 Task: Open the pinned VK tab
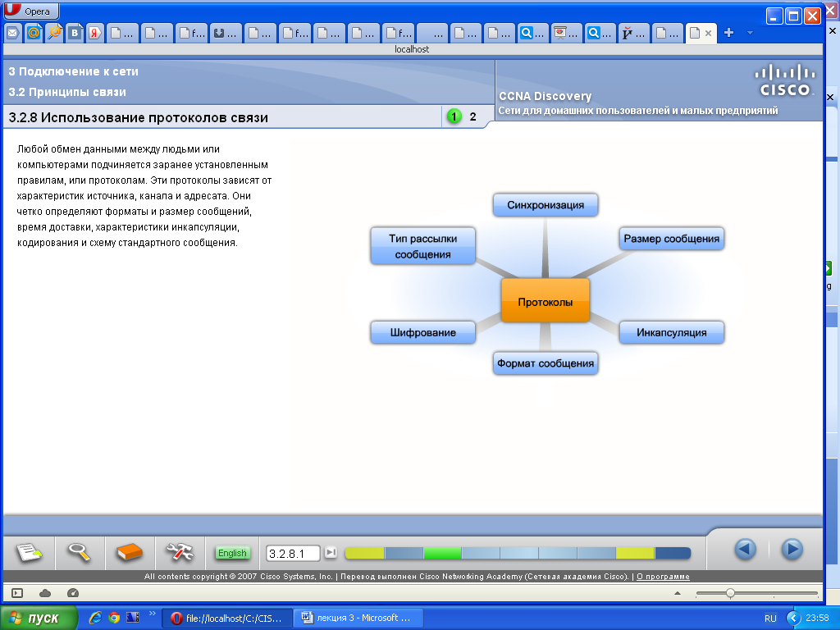[x=75, y=33]
